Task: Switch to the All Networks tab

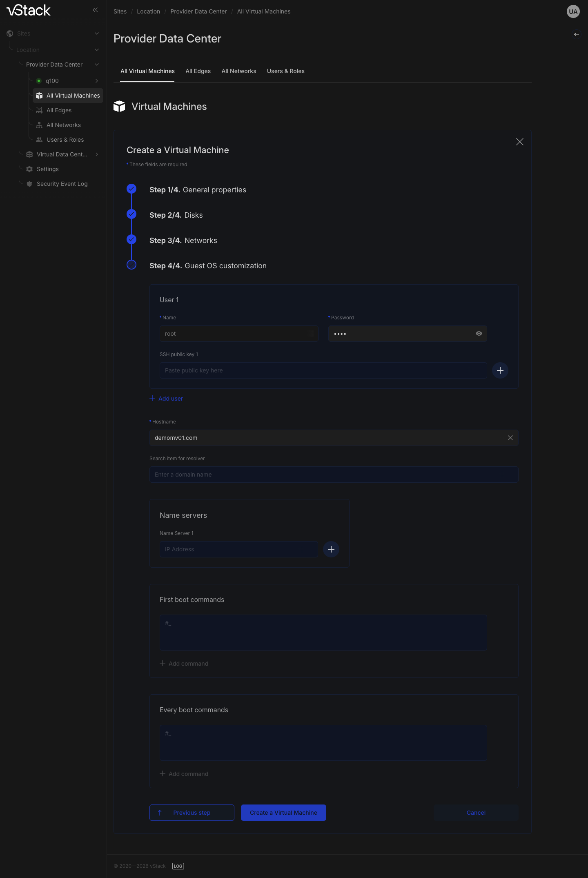Action: point(239,71)
